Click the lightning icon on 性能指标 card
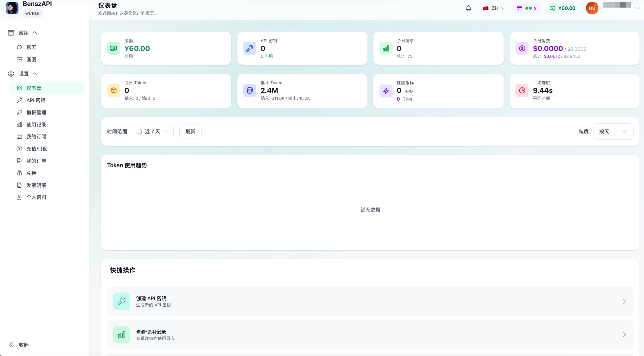 pyautogui.click(x=386, y=91)
